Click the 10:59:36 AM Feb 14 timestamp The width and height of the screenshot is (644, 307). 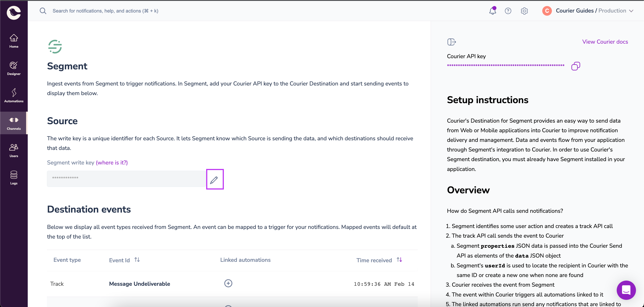[x=384, y=284]
